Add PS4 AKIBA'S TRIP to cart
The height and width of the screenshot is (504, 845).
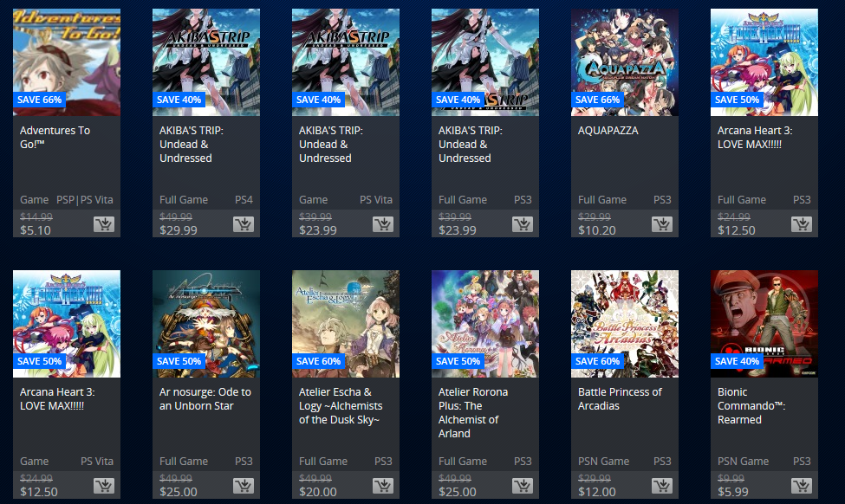click(244, 224)
